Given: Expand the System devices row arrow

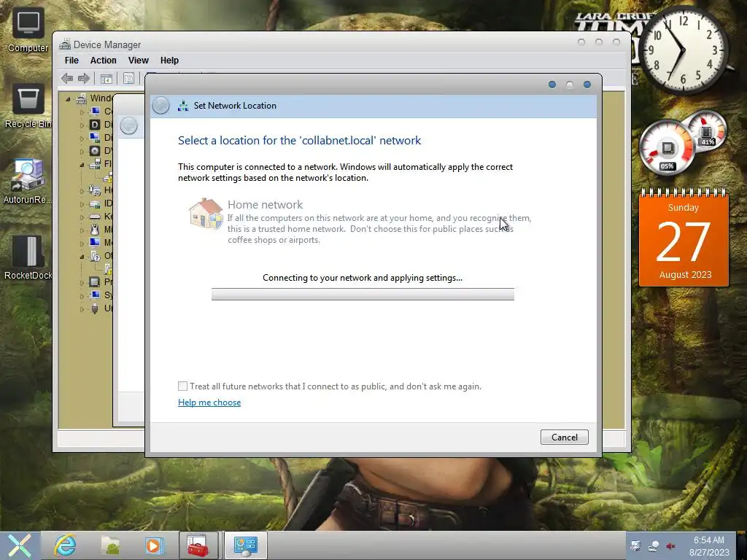Looking at the screenshot, I should (82, 296).
